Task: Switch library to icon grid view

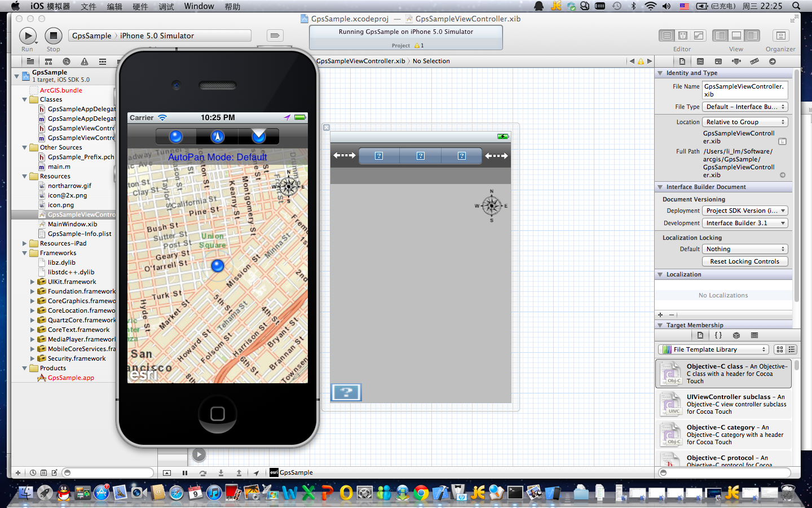Action: click(780, 349)
